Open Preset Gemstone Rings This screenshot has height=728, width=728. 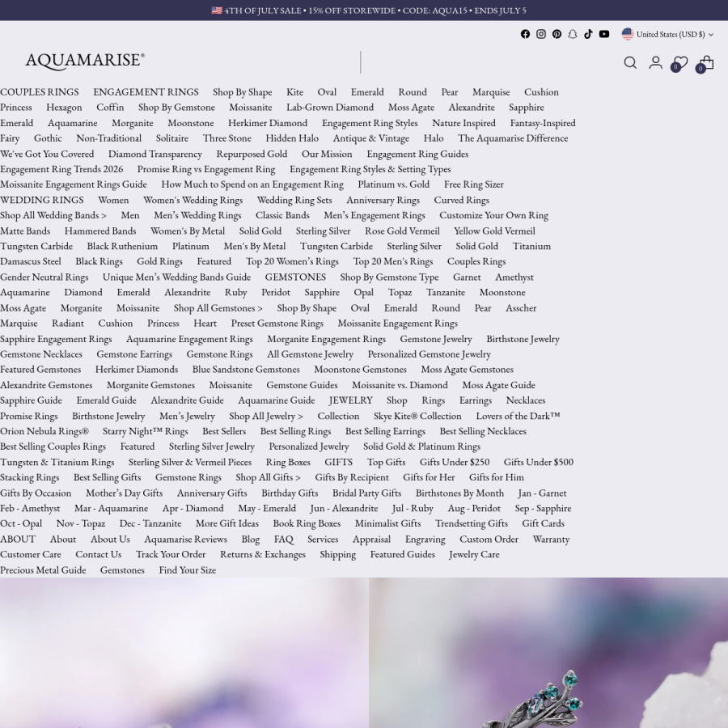point(277,323)
